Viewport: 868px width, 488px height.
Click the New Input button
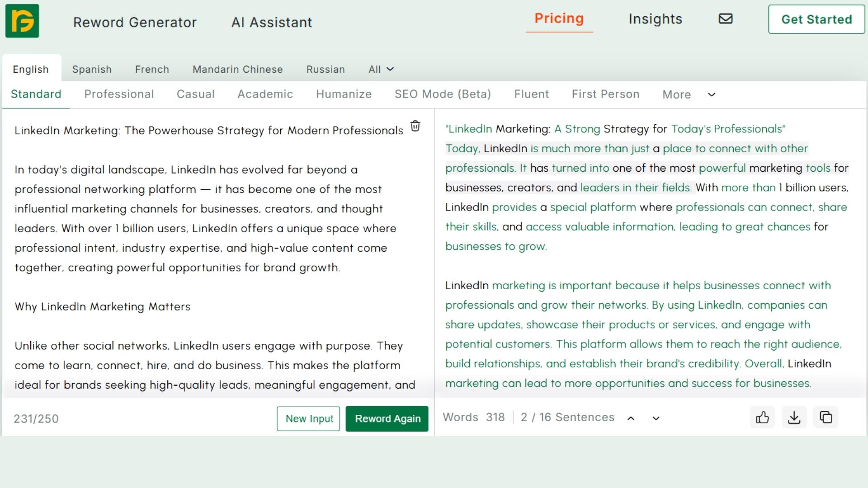(309, 418)
